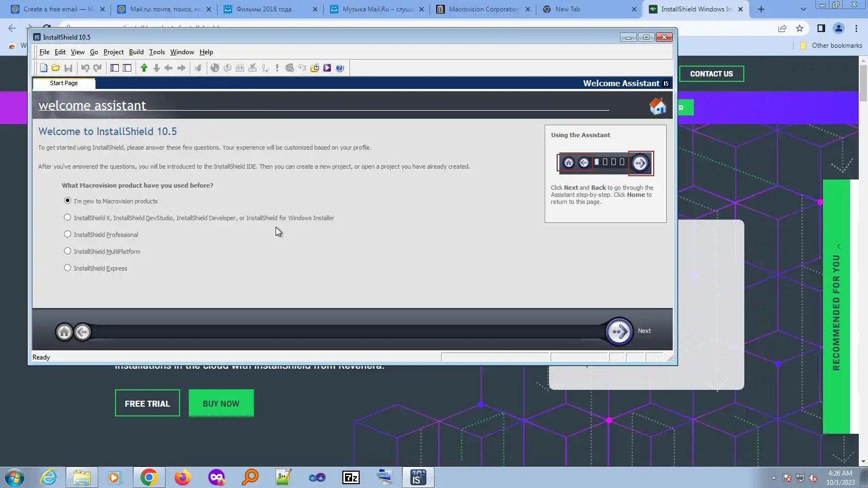Image resolution: width=868 pixels, height=488 pixels.
Task: Click the gray Down arrow toolbar icon
Action: [x=156, y=68]
